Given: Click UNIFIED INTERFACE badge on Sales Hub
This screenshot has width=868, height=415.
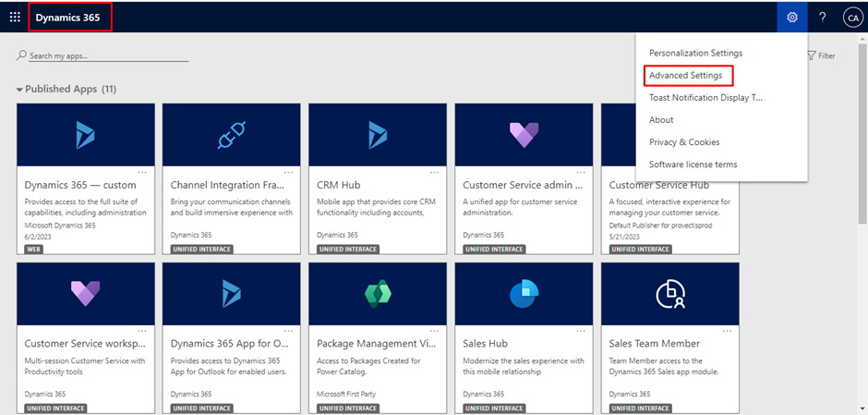Looking at the screenshot, I should click(x=494, y=409).
